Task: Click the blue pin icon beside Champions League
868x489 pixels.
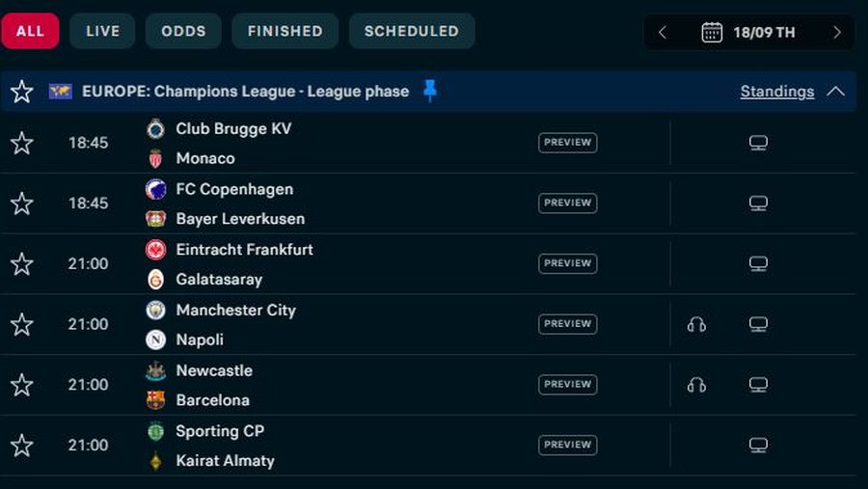Action: tap(430, 91)
